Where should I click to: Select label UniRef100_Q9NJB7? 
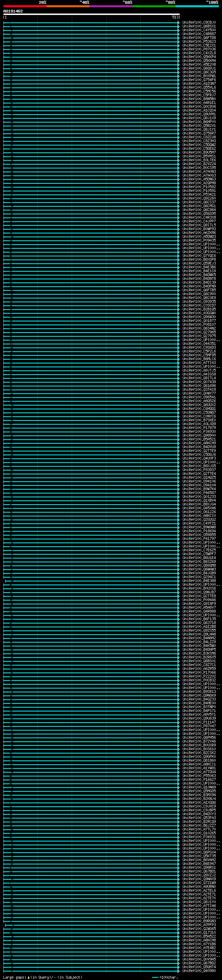coord(199,592)
